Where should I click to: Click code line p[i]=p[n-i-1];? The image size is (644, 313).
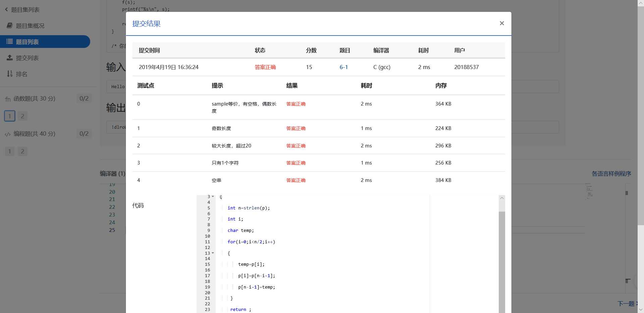257,275
